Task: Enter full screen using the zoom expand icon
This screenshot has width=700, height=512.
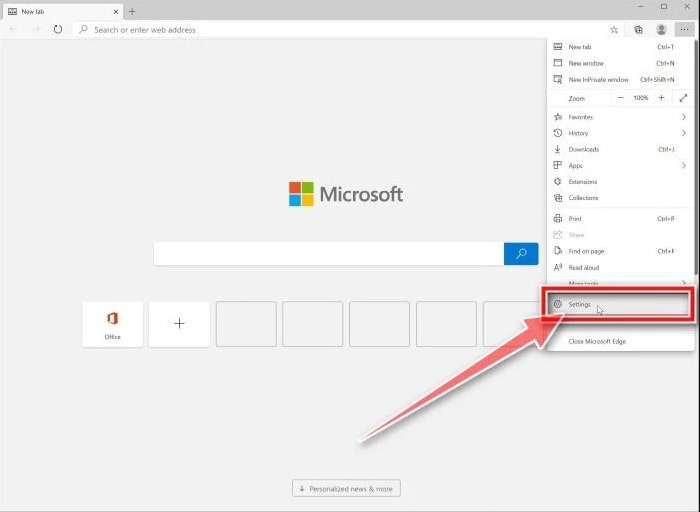Action: click(683, 98)
